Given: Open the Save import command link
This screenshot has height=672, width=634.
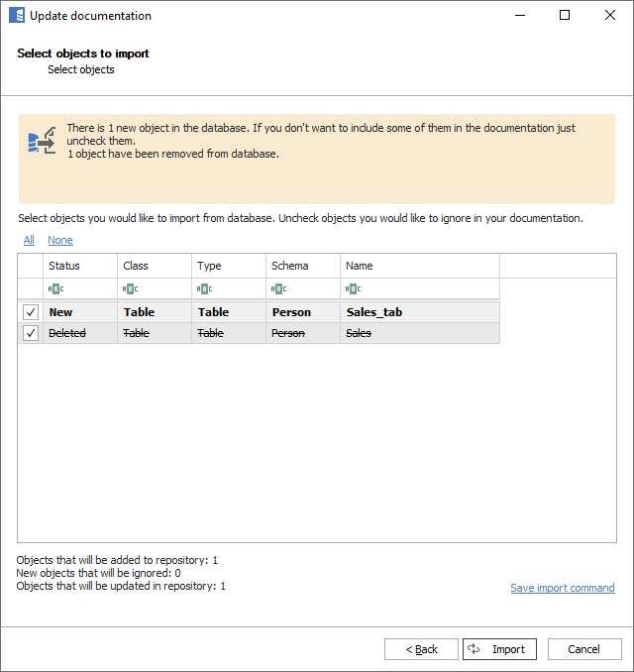Looking at the screenshot, I should tap(562, 588).
